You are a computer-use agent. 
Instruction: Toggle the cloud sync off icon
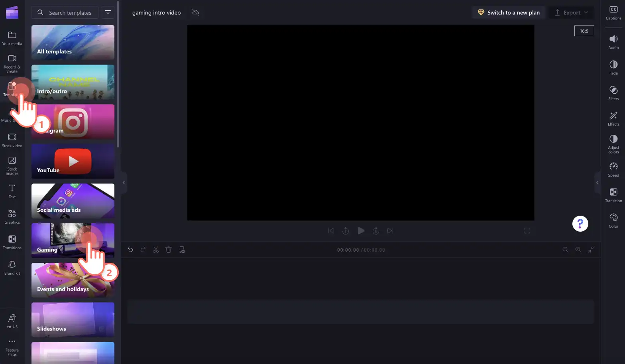196,13
